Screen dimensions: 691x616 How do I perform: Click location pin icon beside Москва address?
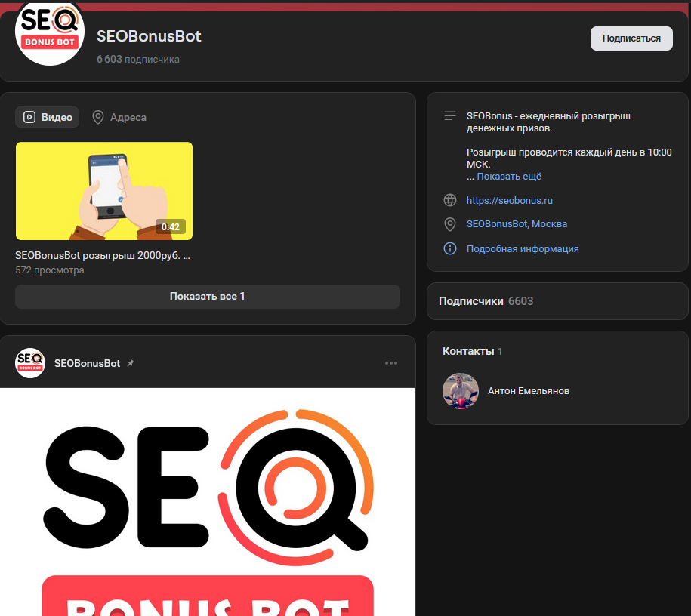coord(450,224)
